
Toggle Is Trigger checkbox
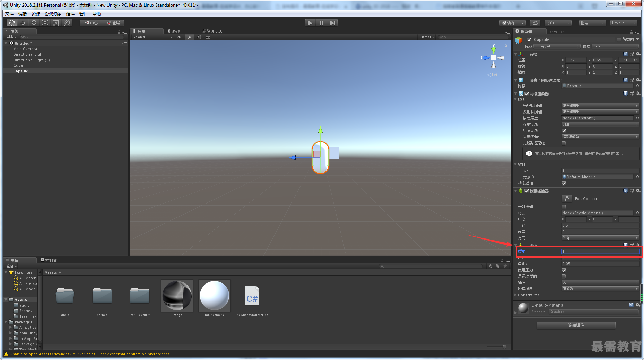point(564,207)
